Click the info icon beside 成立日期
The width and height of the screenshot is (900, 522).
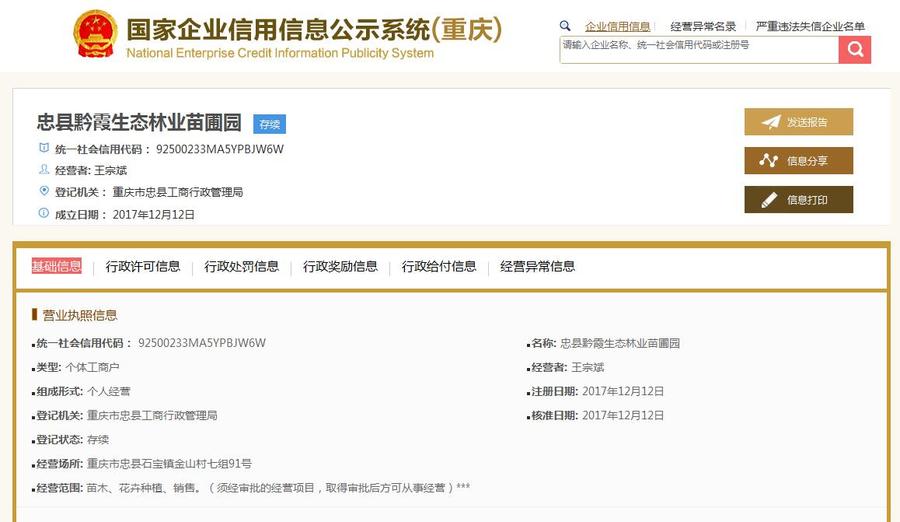44,213
